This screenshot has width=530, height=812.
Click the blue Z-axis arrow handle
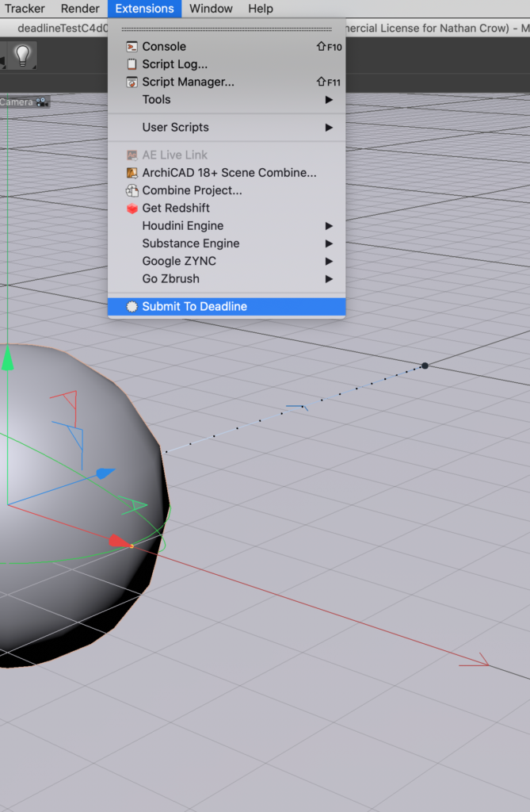pyautogui.click(x=105, y=473)
